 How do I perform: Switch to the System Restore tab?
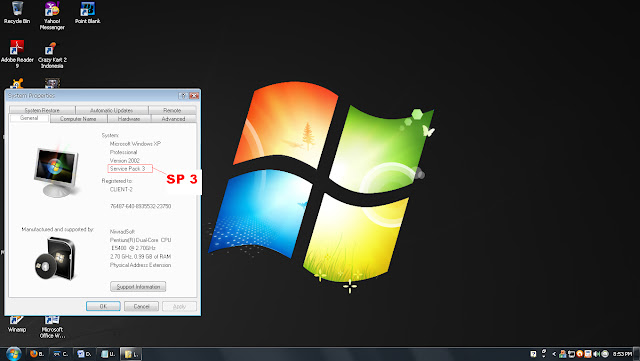point(42,110)
